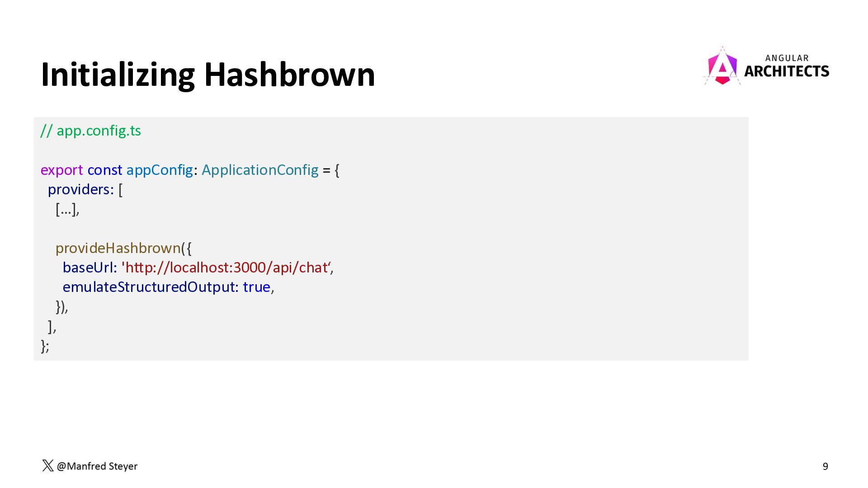Click the ApplicationConfig type name
This screenshot has height=488, width=868.
(260, 170)
